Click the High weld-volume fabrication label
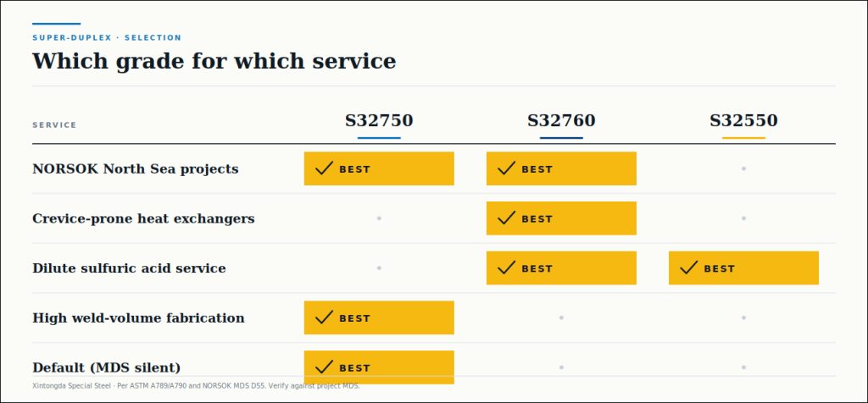The image size is (868, 403). [x=138, y=317]
